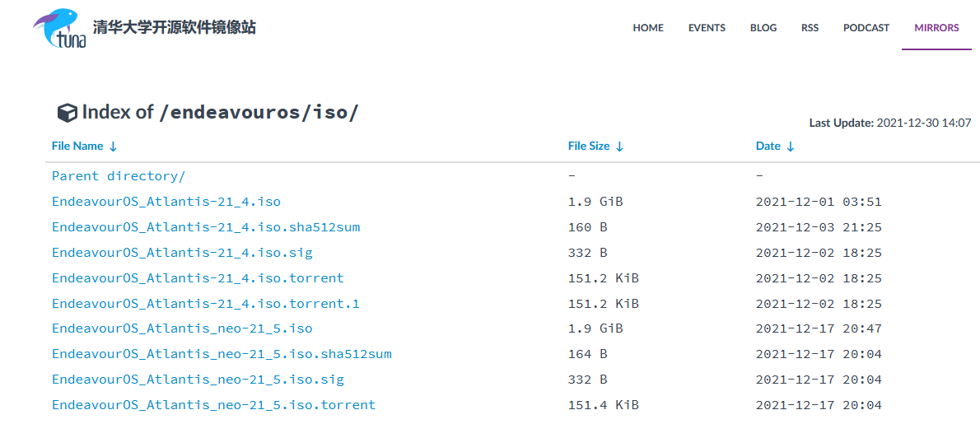This screenshot has width=980, height=424.
Task: Open Atlantis_neo-21_5.iso.sha512sum link
Action: (x=222, y=354)
